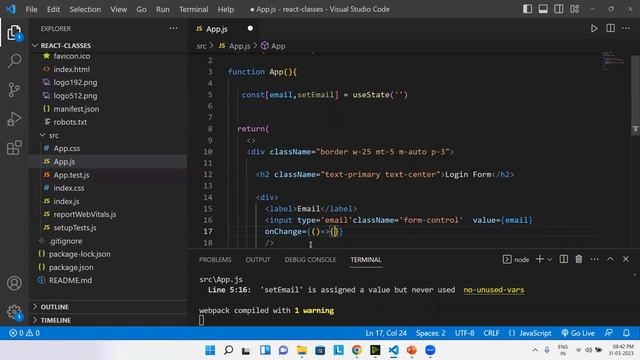The width and height of the screenshot is (640, 360).
Task: Click the editor minimap
Action: 613,61
